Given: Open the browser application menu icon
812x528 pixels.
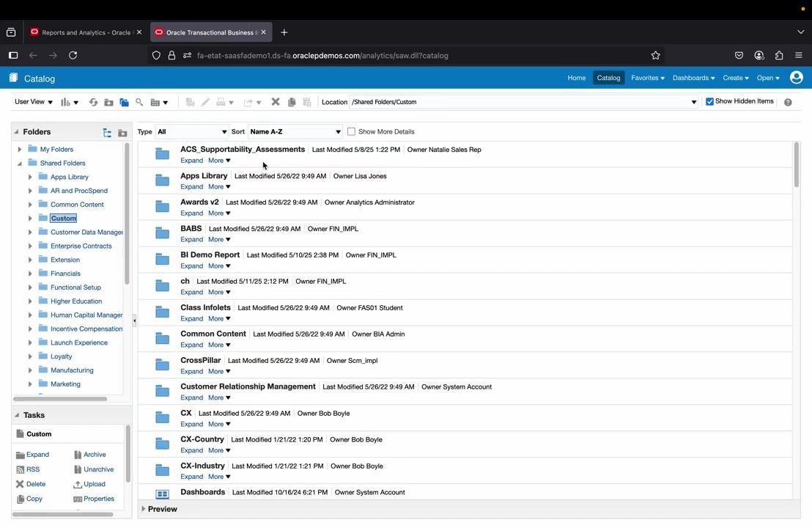Looking at the screenshot, I should 799,56.
